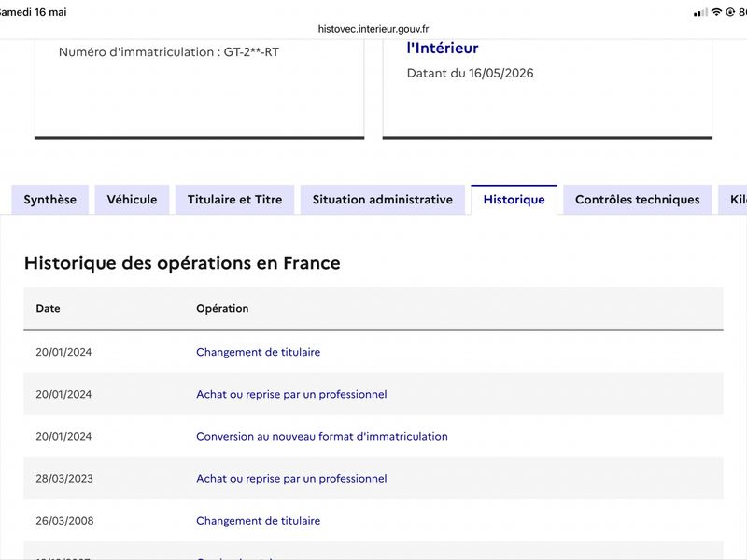Screen dimensions: 747x560
Task: Tap the orientation lock status icon
Action: click(x=730, y=12)
